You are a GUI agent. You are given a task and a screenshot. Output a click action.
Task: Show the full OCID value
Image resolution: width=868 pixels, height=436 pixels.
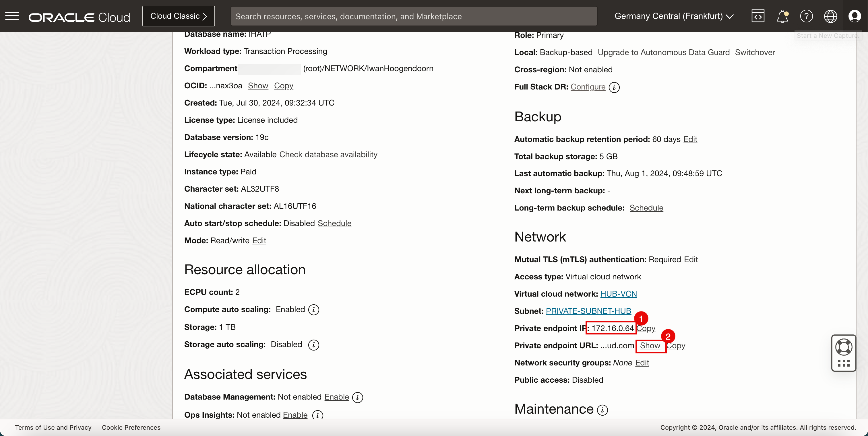coord(258,85)
